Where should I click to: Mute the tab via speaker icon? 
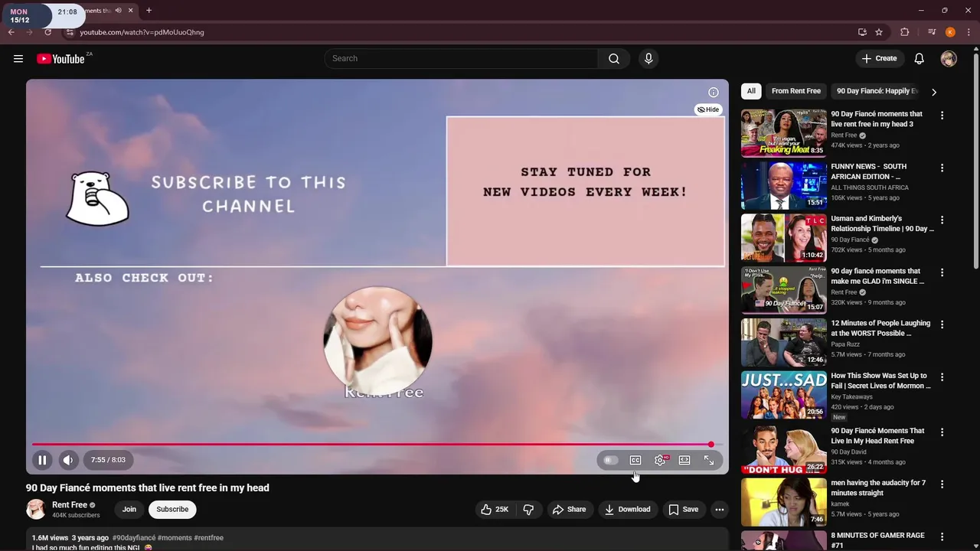(x=118, y=11)
